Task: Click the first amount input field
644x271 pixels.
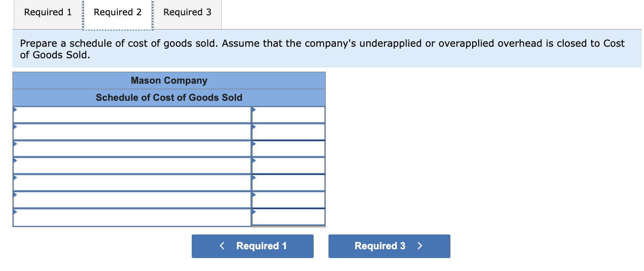Action: pos(289,114)
